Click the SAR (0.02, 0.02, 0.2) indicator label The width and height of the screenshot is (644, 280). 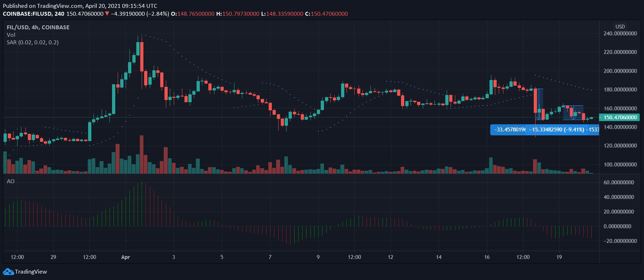(x=33, y=42)
